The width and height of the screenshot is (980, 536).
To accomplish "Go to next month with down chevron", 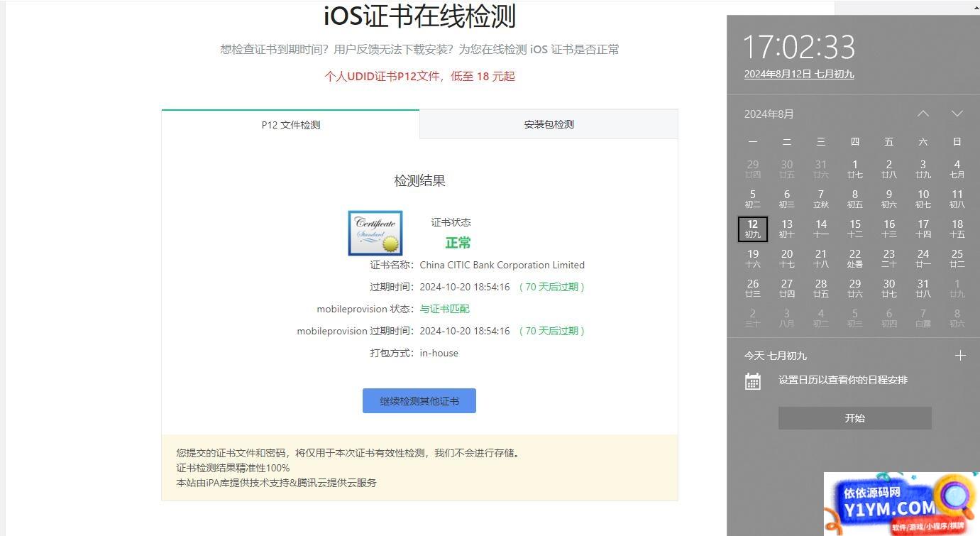I will tap(957, 114).
